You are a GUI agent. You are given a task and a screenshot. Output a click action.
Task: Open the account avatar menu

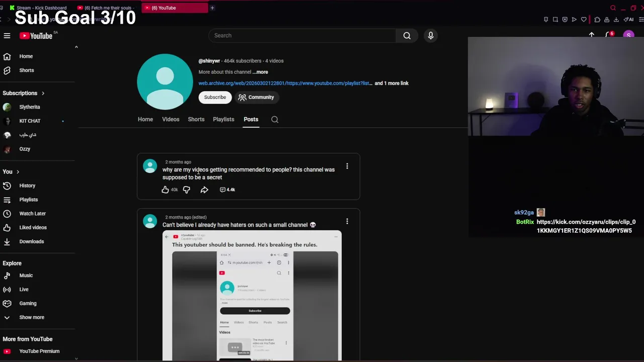tap(628, 35)
